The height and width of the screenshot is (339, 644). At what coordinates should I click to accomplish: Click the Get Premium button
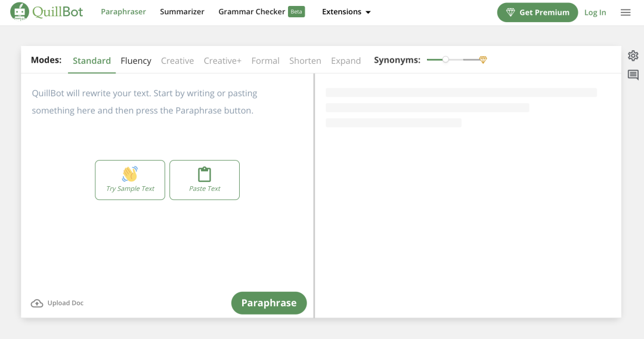pos(537,13)
